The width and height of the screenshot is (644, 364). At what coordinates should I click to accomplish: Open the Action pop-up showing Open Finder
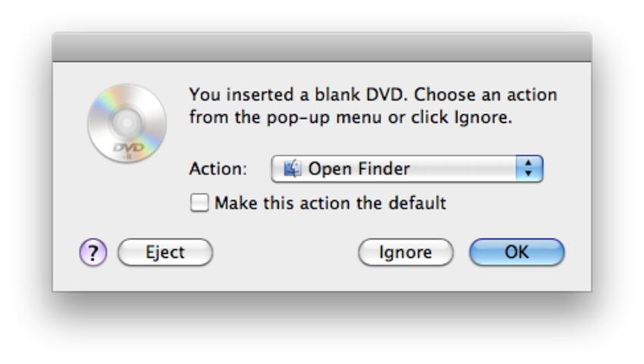[x=407, y=168]
